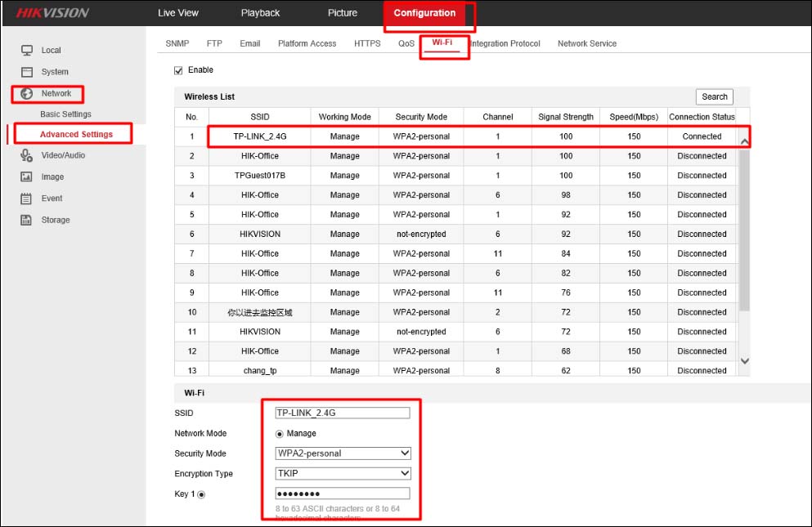Image resolution: width=812 pixels, height=527 pixels.
Task: Open the Encryption Type TKIP dropdown
Action: pos(343,473)
